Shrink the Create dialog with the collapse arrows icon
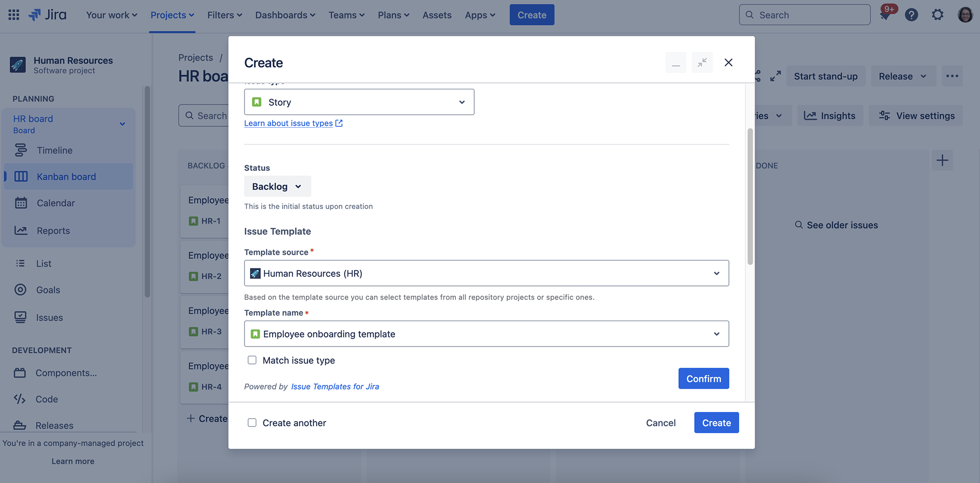This screenshot has width=980, height=483. (x=702, y=63)
